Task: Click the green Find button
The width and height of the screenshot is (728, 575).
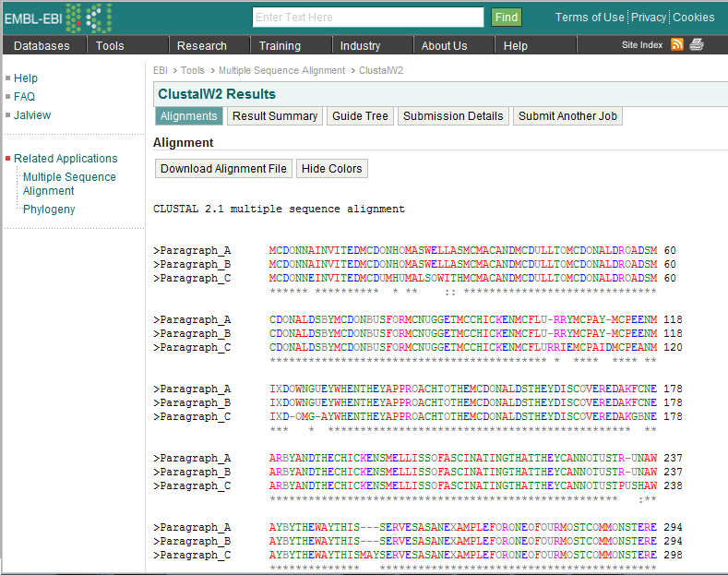Action: click(x=506, y=18)
